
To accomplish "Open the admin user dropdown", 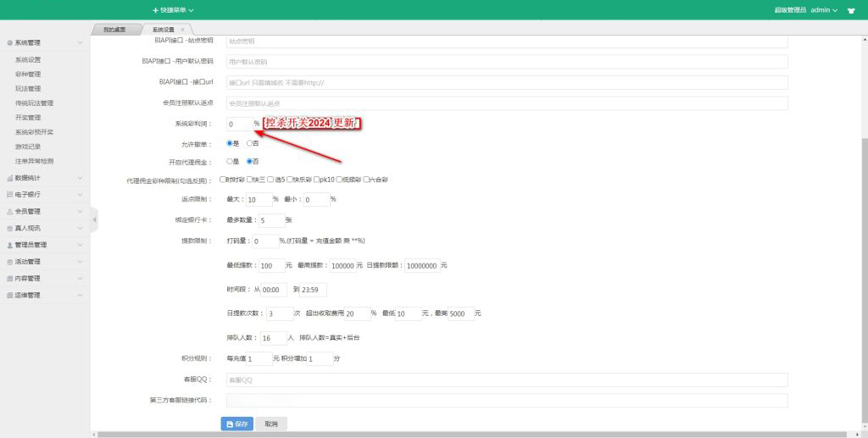I will coord(823,10).
